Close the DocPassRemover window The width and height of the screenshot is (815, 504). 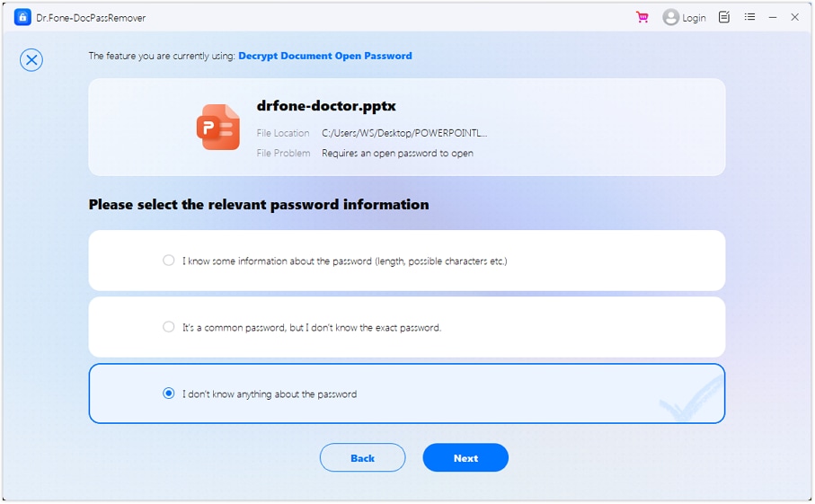pyautogui.click(x=794, y=17)
